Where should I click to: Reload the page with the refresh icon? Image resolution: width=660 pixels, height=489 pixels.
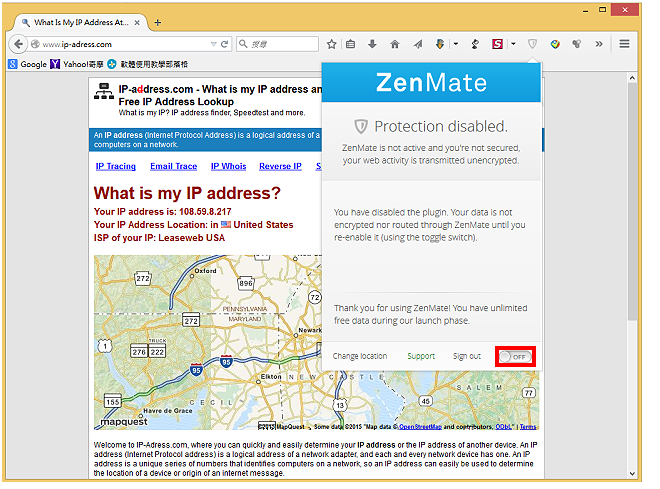[225, 44]
